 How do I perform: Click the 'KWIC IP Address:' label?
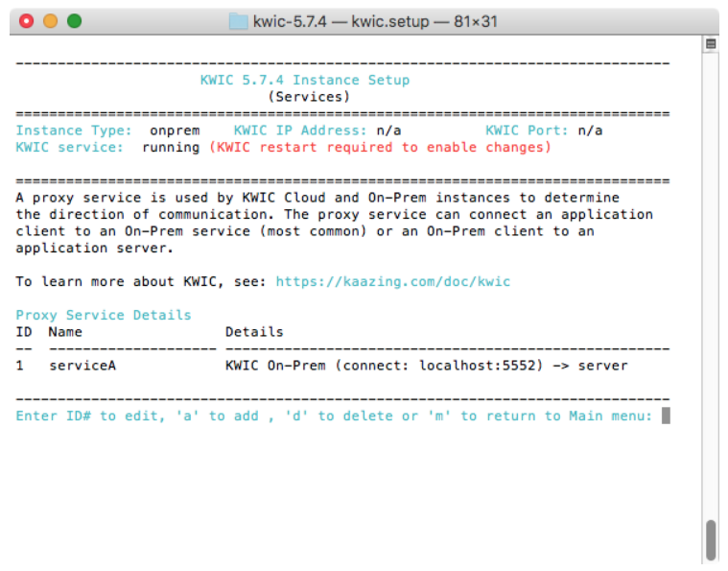300,131
